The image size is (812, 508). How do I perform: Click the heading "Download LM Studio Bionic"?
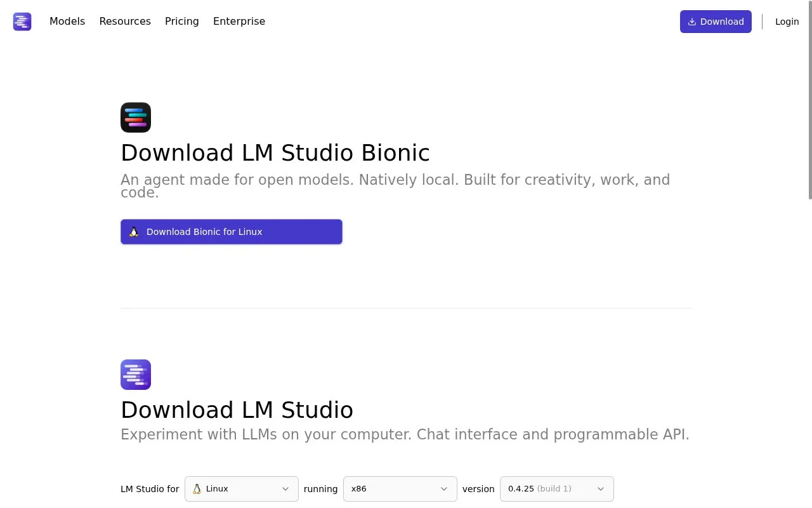[x=275, y=153]
